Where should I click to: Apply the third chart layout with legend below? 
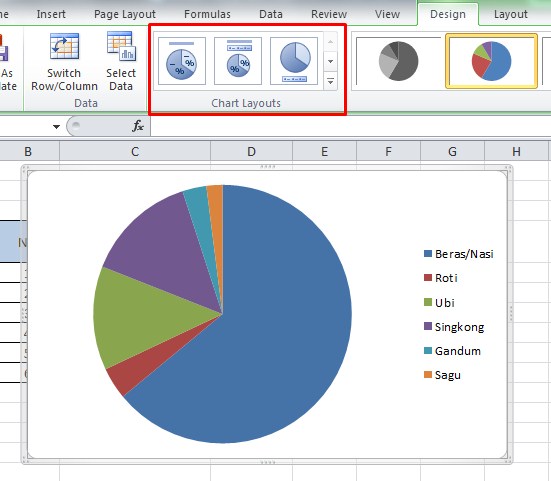coord(294,61)
